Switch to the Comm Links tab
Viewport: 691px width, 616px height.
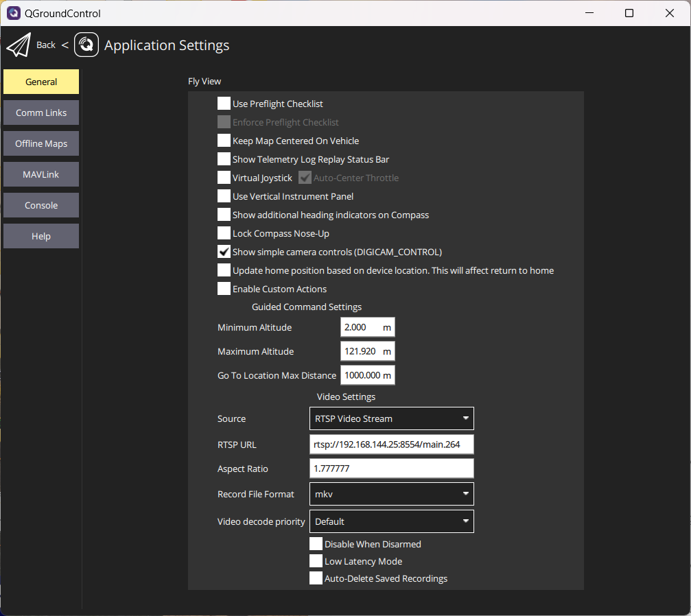[41, 112]
